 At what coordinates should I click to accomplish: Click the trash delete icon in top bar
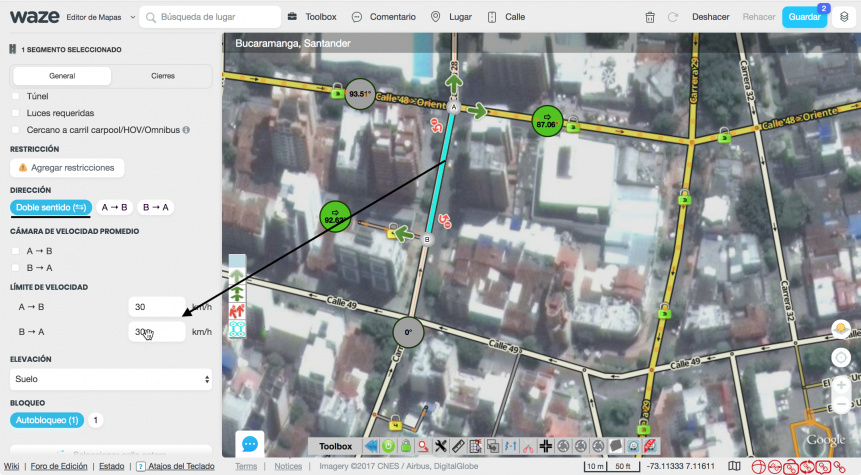(650, 17)
